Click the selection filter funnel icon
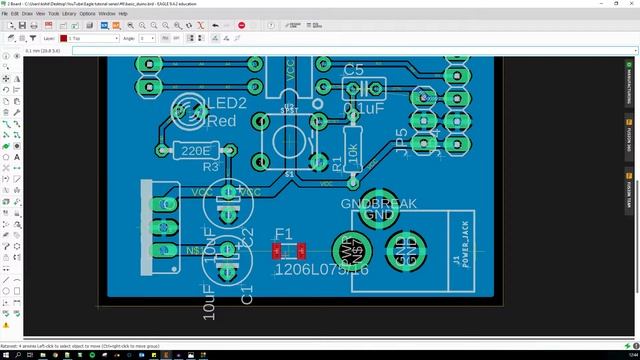Viewport: 640px width, 360px height. click(x=33, y=38)
